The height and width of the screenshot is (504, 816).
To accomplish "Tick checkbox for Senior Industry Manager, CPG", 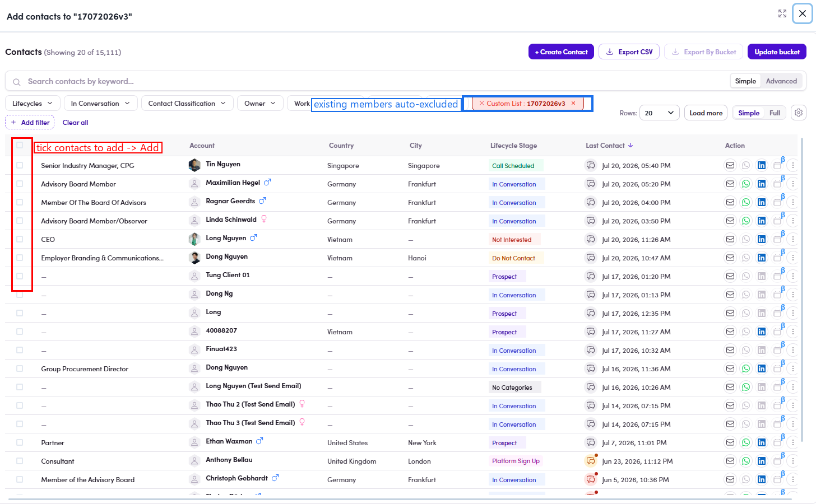I will pos(20,165).
